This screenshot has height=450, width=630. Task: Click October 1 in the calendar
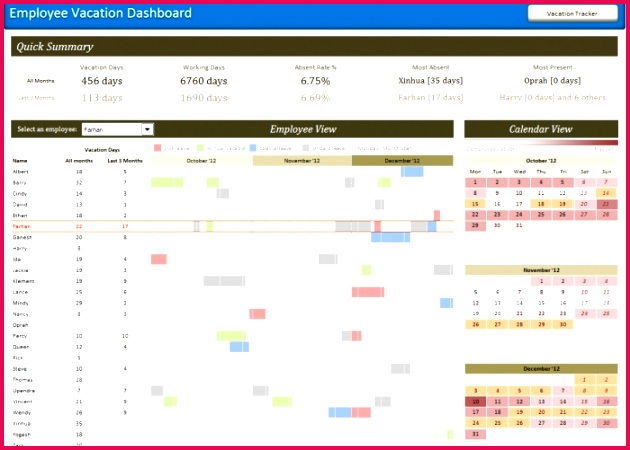coord(475,182)
